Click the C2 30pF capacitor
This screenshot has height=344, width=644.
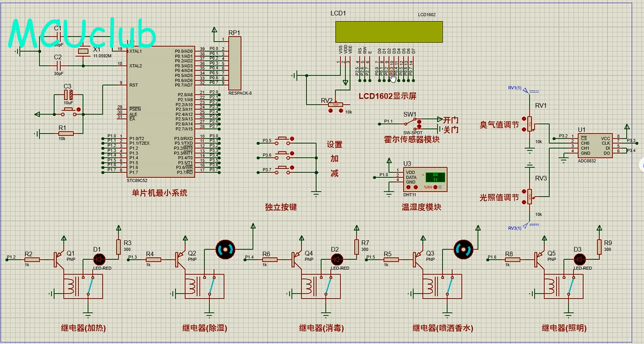click(58, 66)
